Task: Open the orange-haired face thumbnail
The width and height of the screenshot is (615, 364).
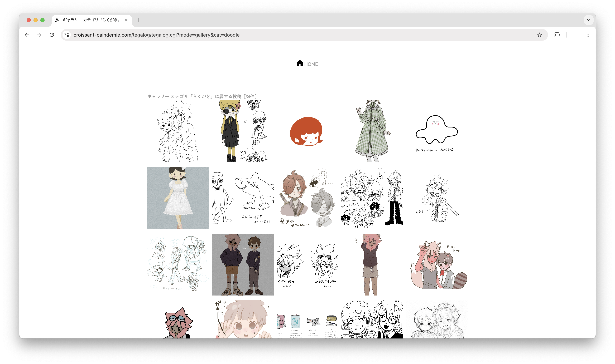Action: tap(307, 131)
